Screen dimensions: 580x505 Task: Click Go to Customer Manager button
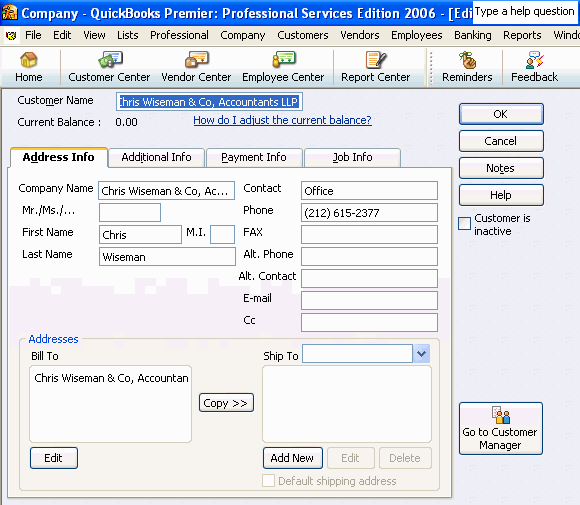[x=501, y=428]
